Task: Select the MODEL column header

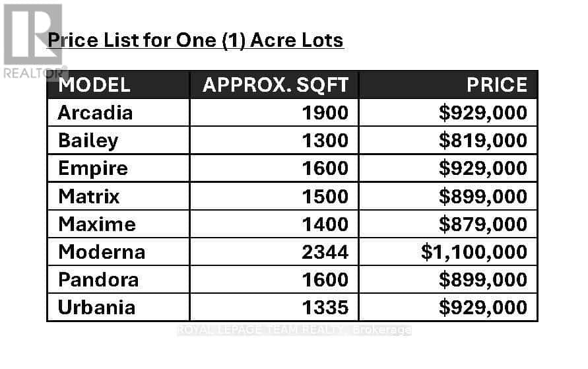Action: click(94, 85)
